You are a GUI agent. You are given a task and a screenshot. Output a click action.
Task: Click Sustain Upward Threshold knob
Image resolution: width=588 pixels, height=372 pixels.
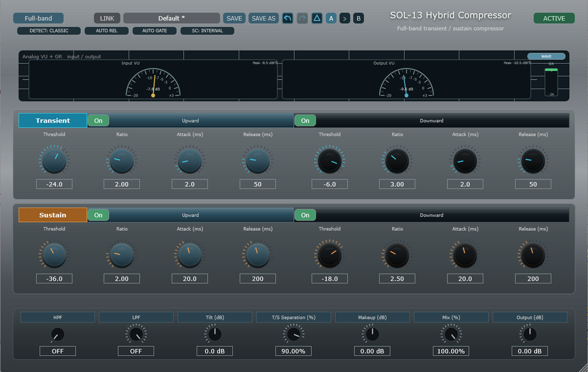pos(54,255)
